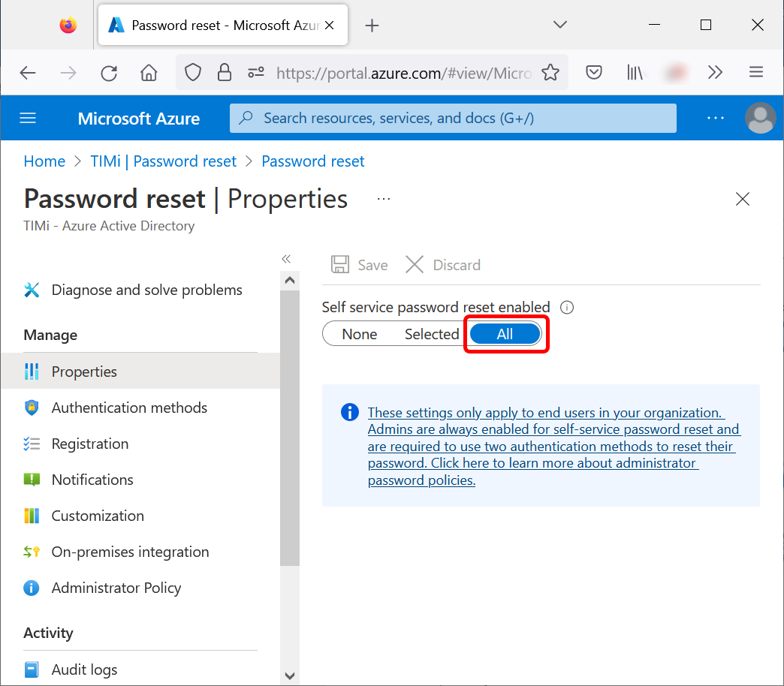Click the Firefox logo icon

click(x=68, y=25)
